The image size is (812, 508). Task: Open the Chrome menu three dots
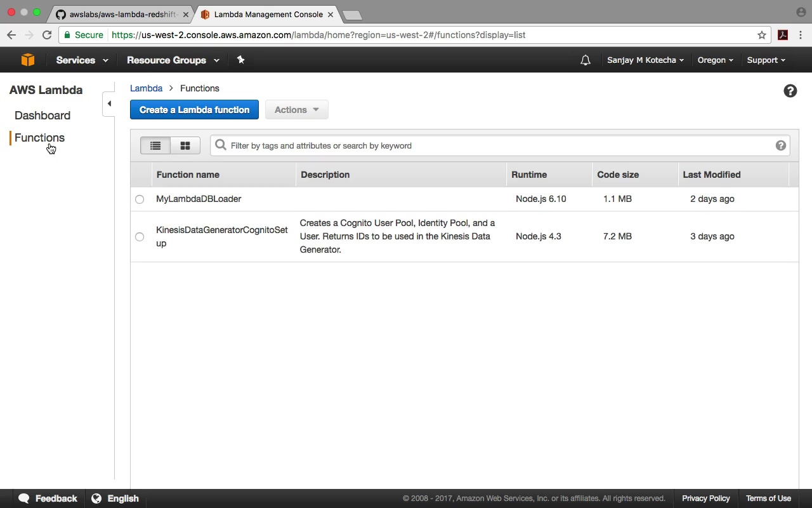coord(801,35)
